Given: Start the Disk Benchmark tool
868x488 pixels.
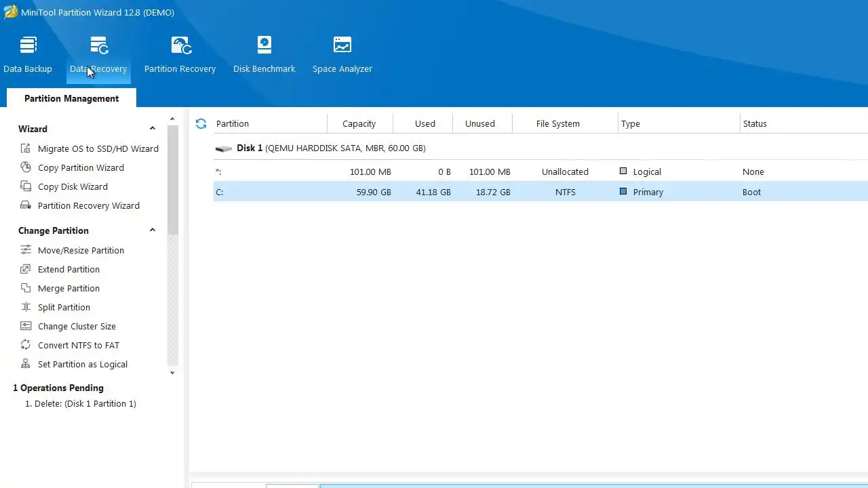Looking at the screenshot, I should pos(264,55).
